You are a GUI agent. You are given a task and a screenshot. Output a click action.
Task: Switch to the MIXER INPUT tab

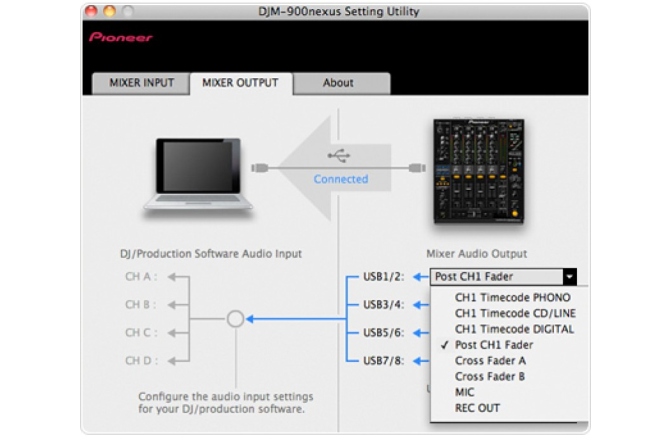pyautogui.click(x=141, y=83)
